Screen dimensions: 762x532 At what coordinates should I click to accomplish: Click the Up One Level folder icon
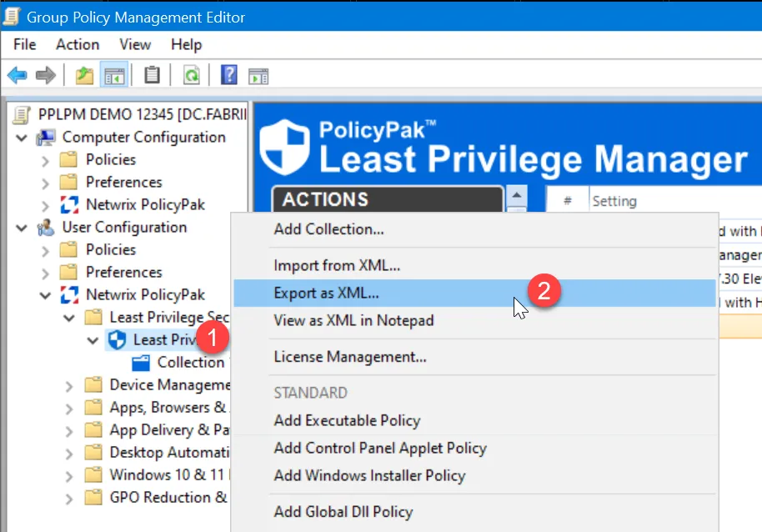tap(84, 76)
